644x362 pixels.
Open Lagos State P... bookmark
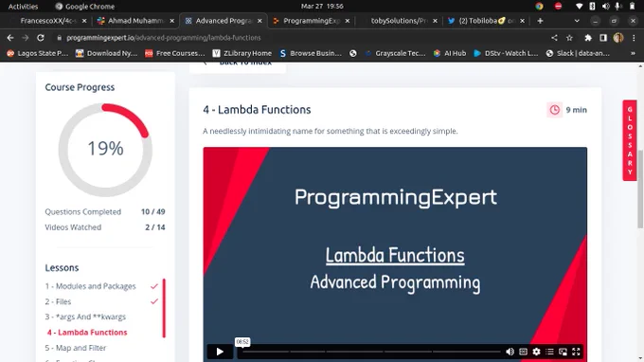tap(37, 53)
